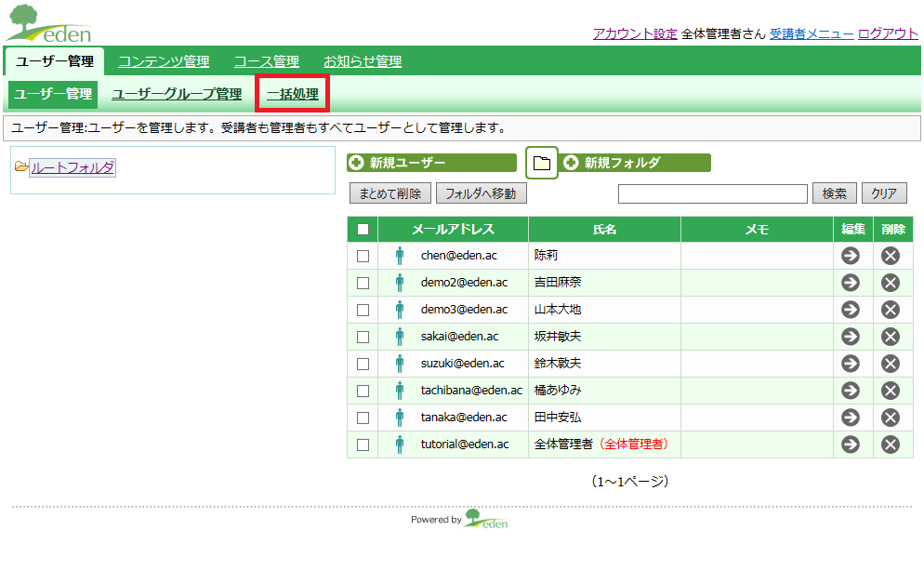Check the box for demo2@eden.ac

(x=363, y=284)
